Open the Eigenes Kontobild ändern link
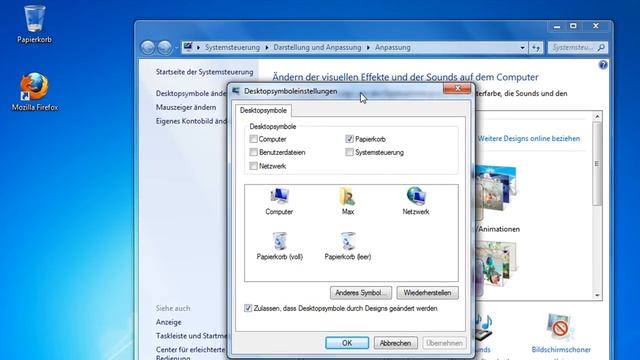640x360 pixels. (191, 121)
